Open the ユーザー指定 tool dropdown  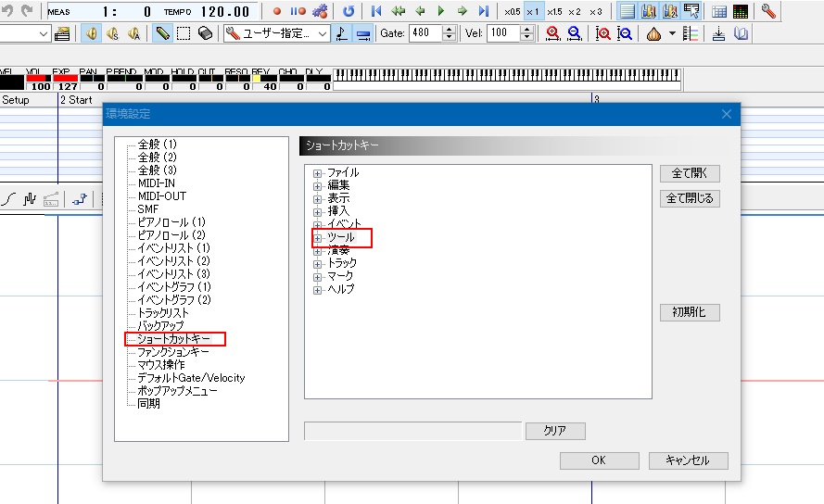(277, 33)
